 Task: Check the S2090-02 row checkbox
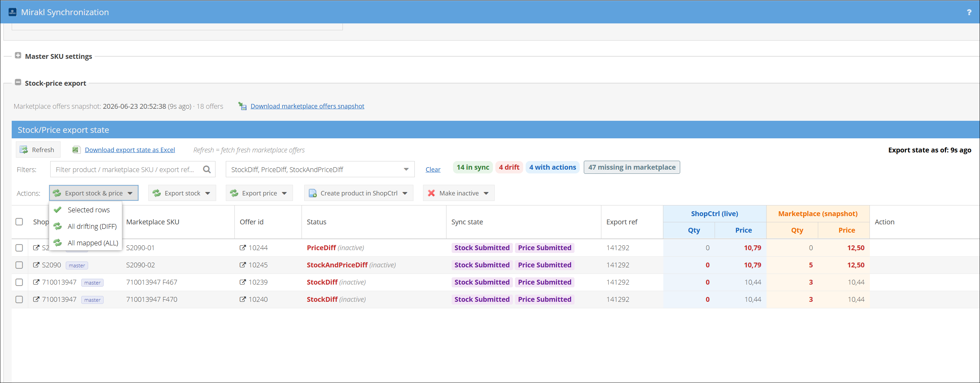click(x=19, y=265)
